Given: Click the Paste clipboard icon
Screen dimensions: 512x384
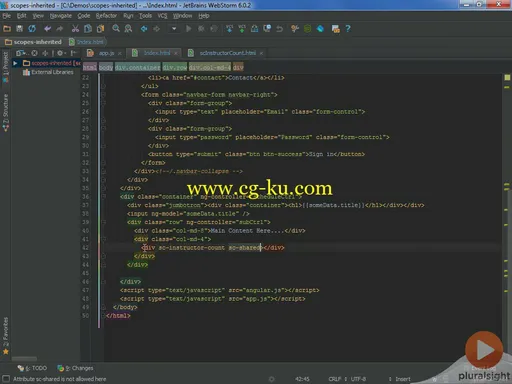Looking at the screenshot, I should 100,29.
